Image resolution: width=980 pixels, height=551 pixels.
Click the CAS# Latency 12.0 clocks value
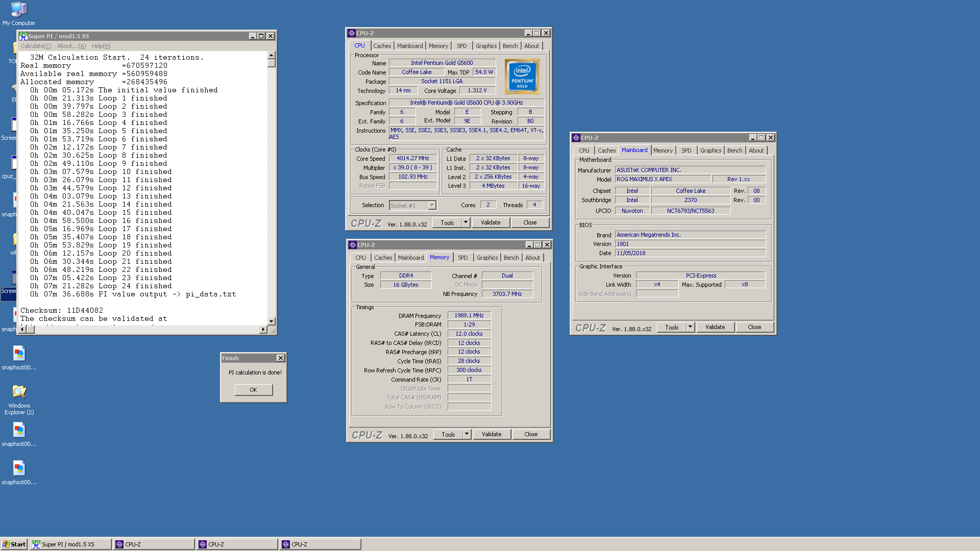pos(470,334)
